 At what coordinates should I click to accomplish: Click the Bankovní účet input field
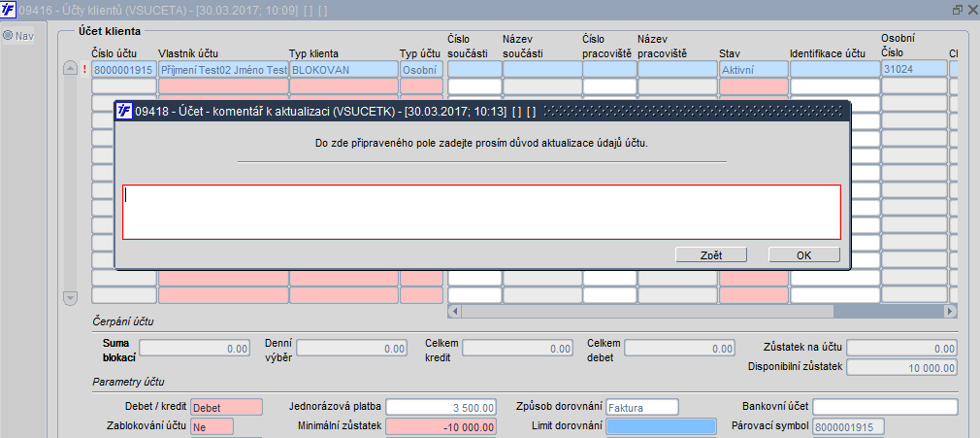point(885,407)
